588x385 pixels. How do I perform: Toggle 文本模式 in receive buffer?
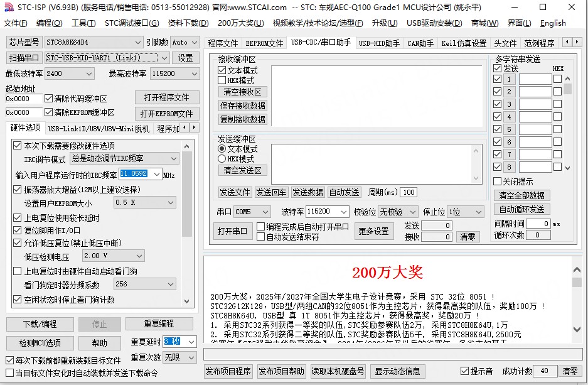[x=222, y=70]
